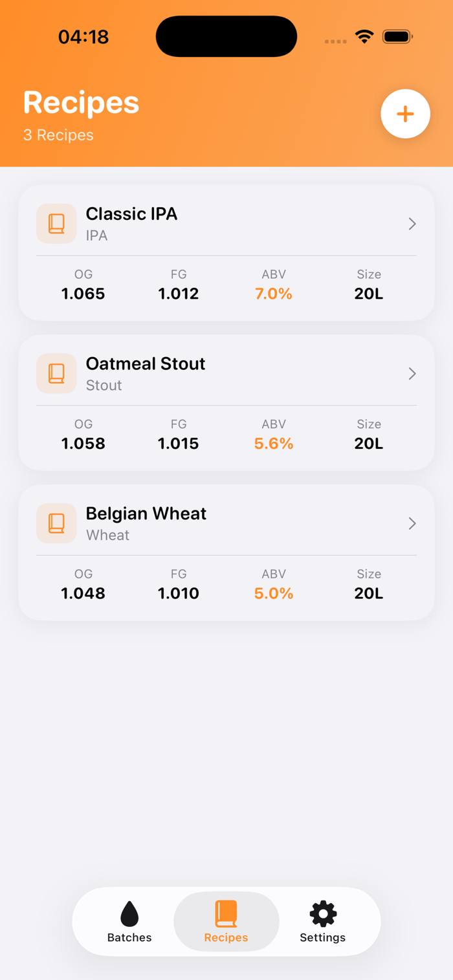This screenshot has height=980, width=453.
Task: Click the Belgian Wheat book icon
Action: [56, 523]
